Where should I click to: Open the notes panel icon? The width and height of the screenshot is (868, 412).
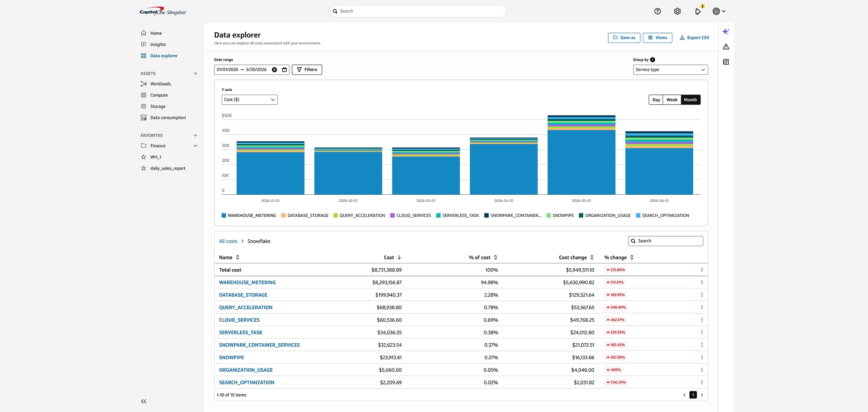(726, 62)
